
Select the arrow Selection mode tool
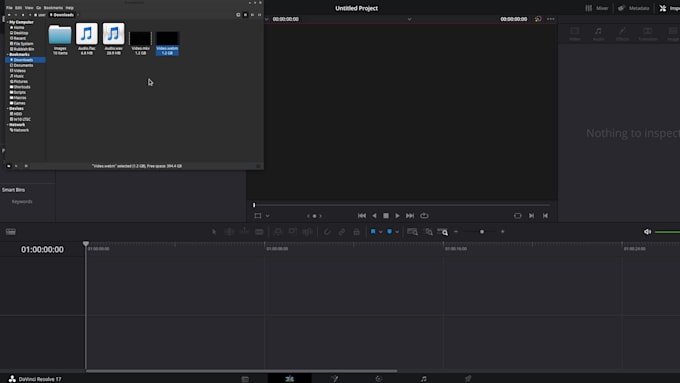(x=214, y=232)
